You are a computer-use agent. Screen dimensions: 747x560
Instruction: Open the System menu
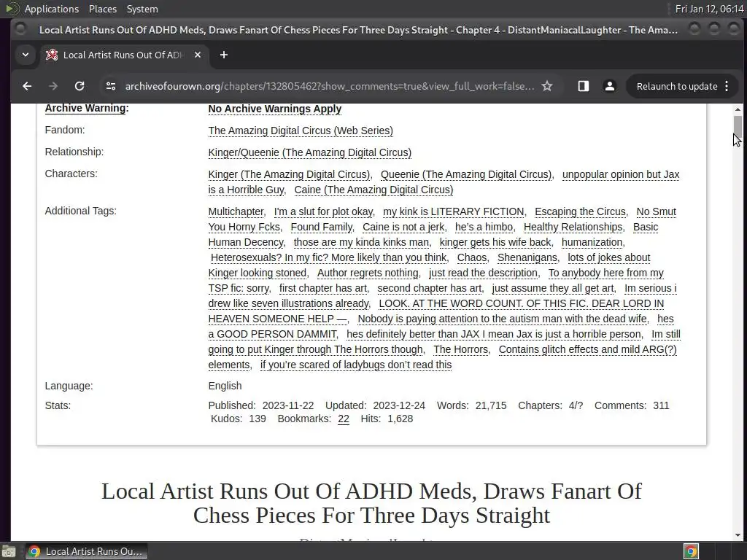pos(142,9)
